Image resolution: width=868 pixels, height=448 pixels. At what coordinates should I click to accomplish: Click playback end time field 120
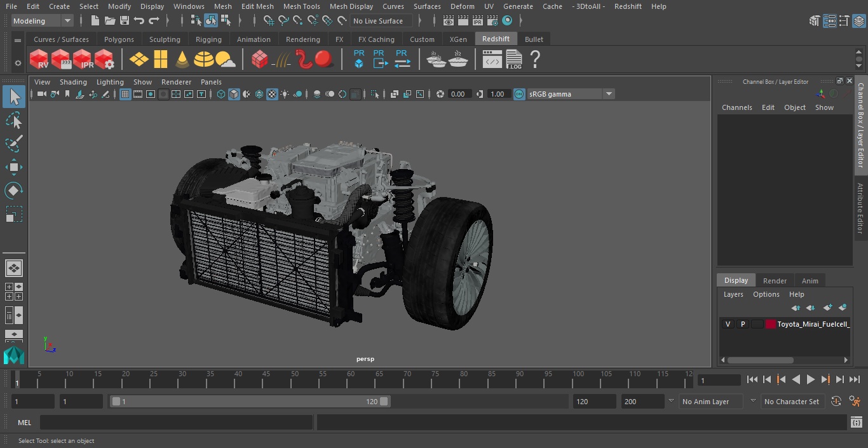(594, 402)
